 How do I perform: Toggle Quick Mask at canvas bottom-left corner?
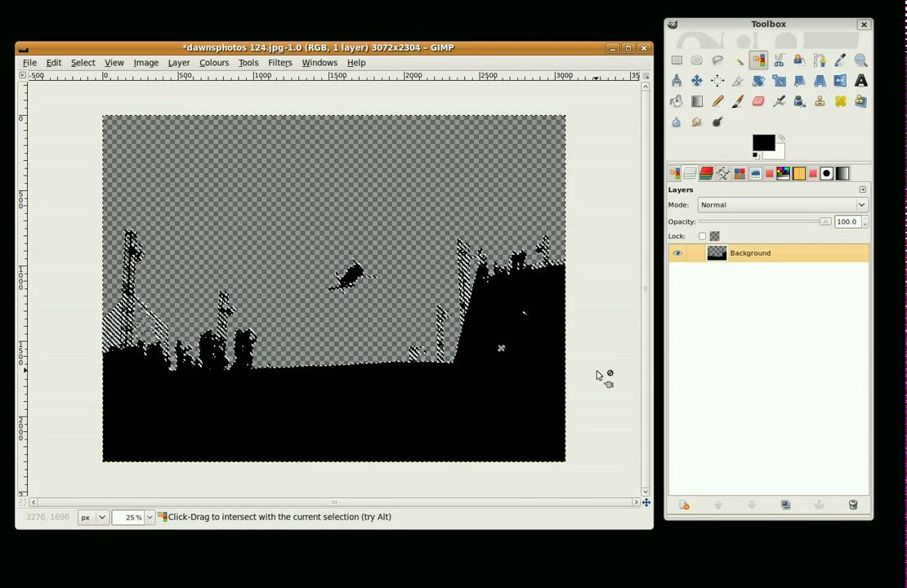click(x=23, y=502)
